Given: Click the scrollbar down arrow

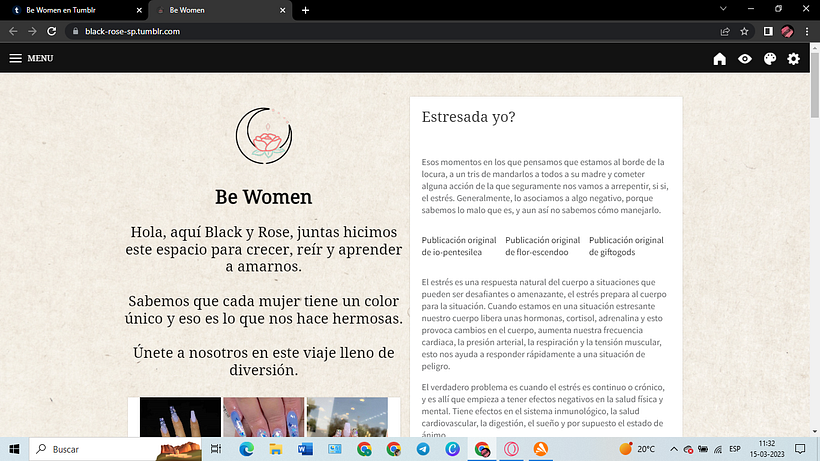Looking at the screenshot, I should click(815, 432).
